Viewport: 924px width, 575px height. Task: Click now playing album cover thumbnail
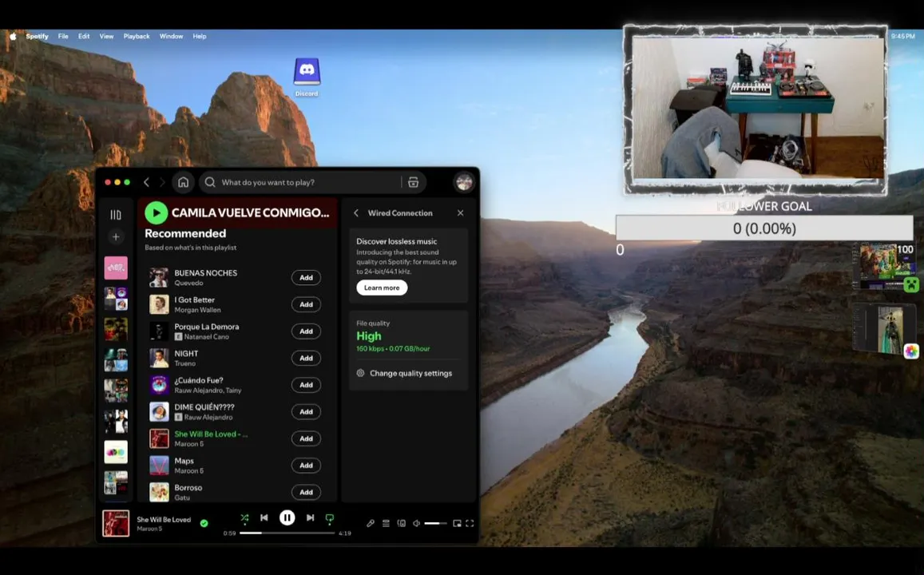(x=116, y=523)
